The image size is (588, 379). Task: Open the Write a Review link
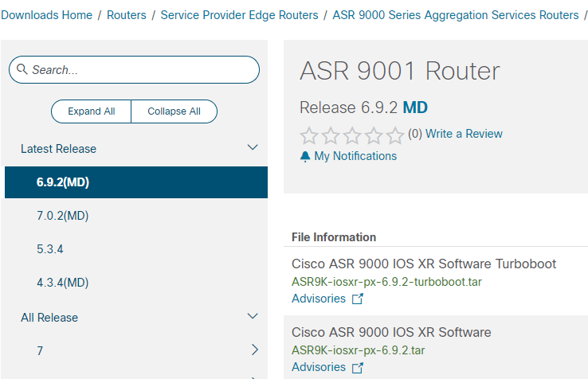click(x=464, y=134)
